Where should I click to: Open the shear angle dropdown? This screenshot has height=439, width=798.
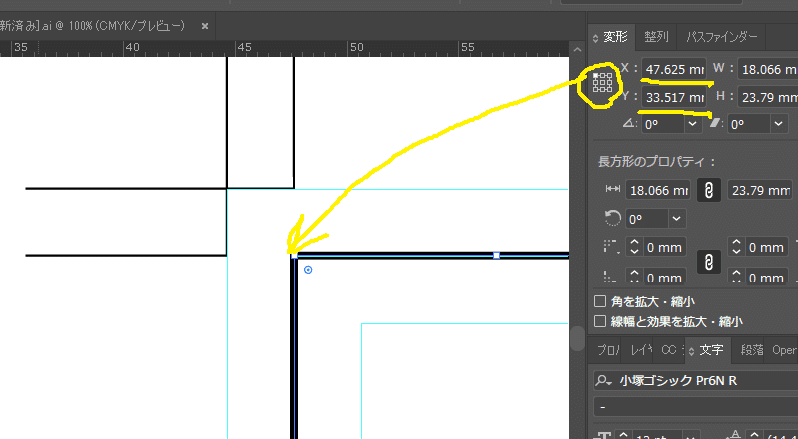point(778,124)
